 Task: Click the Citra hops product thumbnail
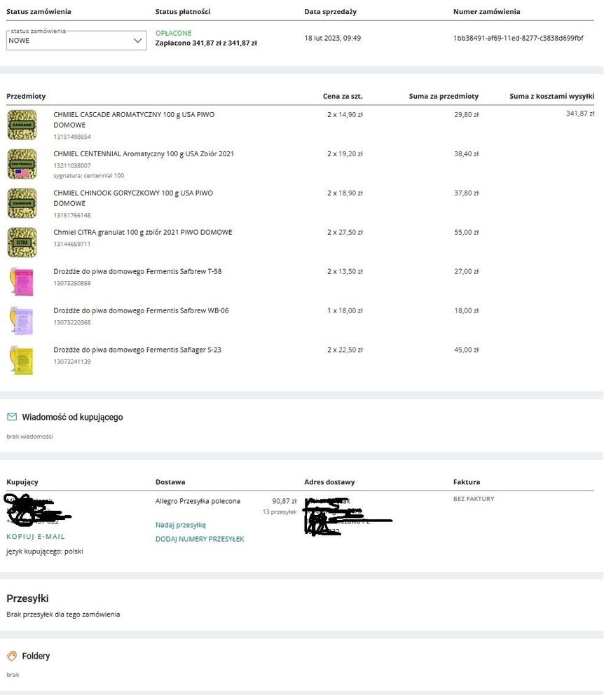22,242
